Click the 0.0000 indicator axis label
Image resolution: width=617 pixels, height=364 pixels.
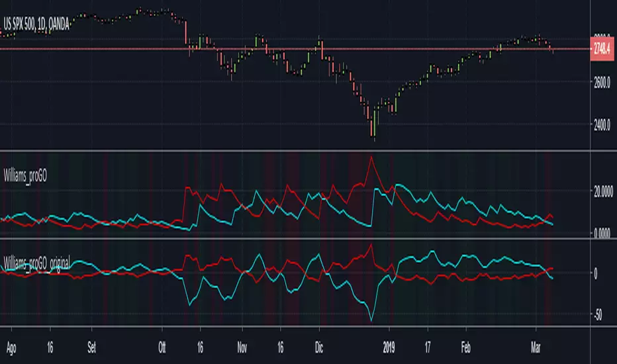click(601, 233)
